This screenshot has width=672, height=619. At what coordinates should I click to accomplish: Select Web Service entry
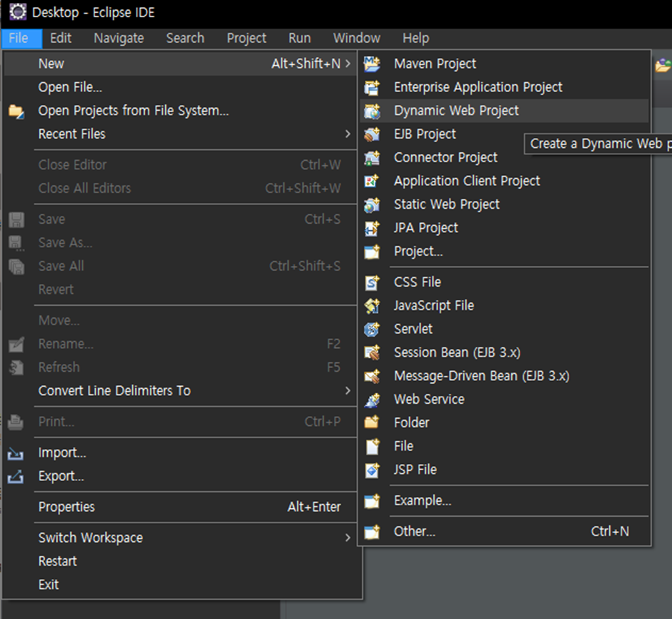pos(505,400)
